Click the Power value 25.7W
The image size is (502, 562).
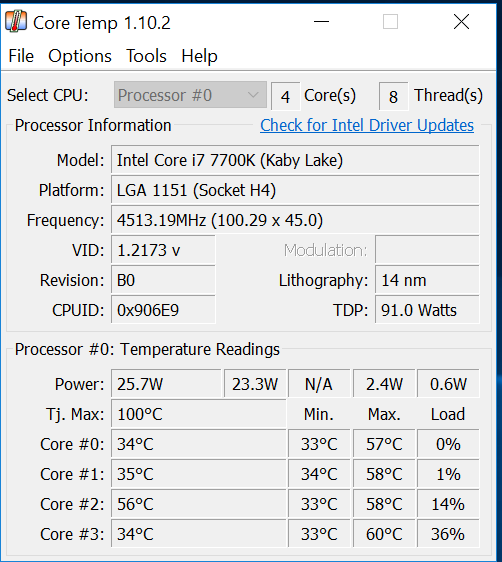(166, 384)
